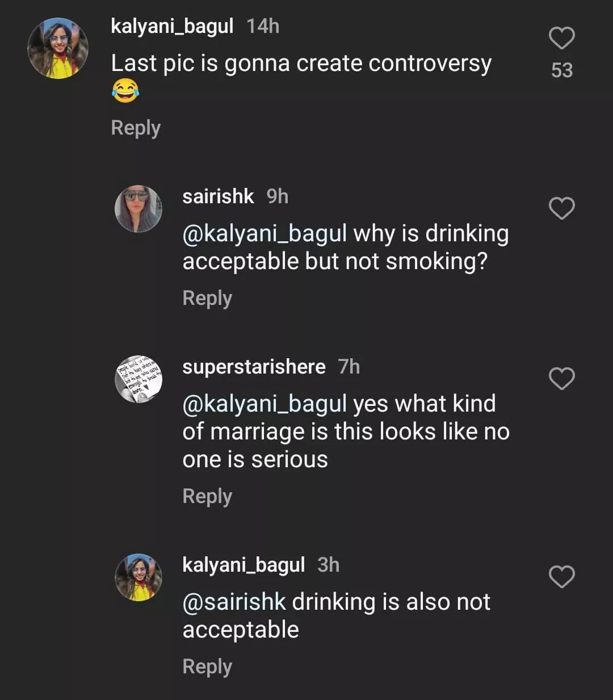The height and width of the screenshot is (700, 613).
Task: Reply to sairishk's drinking versus smoking comment
Action: pyautogui.click(x=207, y=298)
